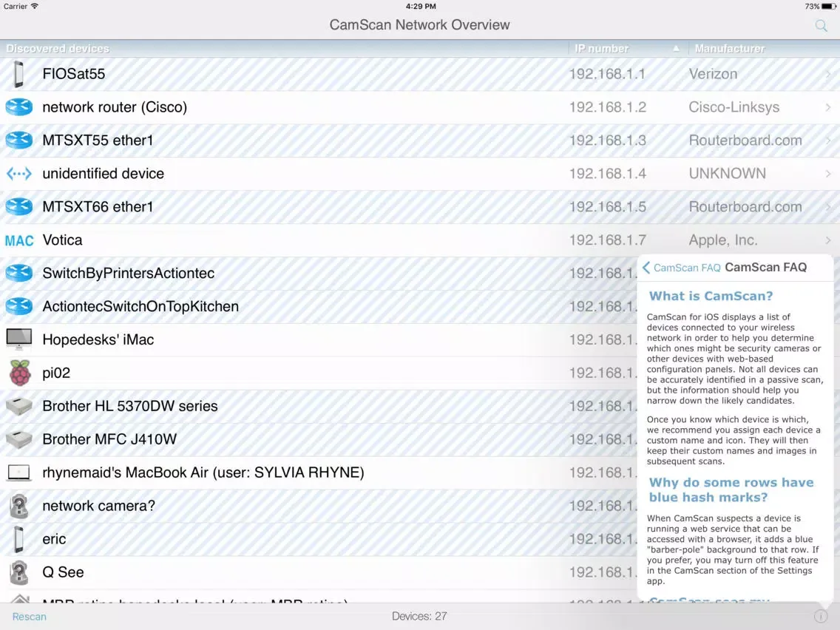Open details chevron for 192.168.1.3 row
Screen dimensions: 840x630
(828, 140)
